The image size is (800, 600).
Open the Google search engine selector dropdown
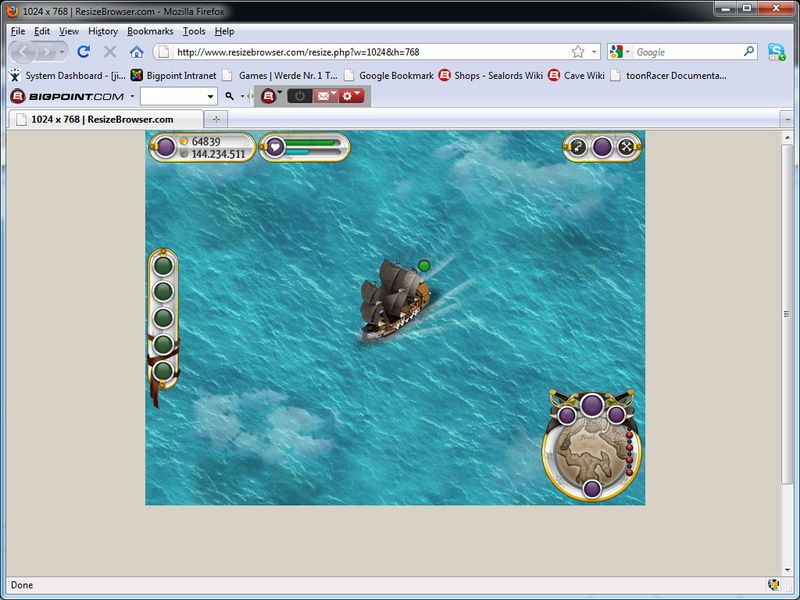[620, 52]
